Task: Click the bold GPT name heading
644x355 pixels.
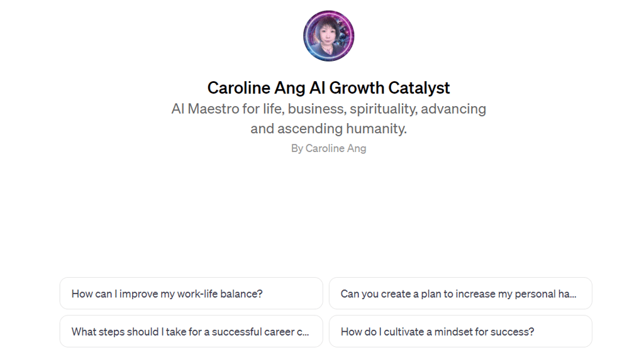Action: coord(328,87)
